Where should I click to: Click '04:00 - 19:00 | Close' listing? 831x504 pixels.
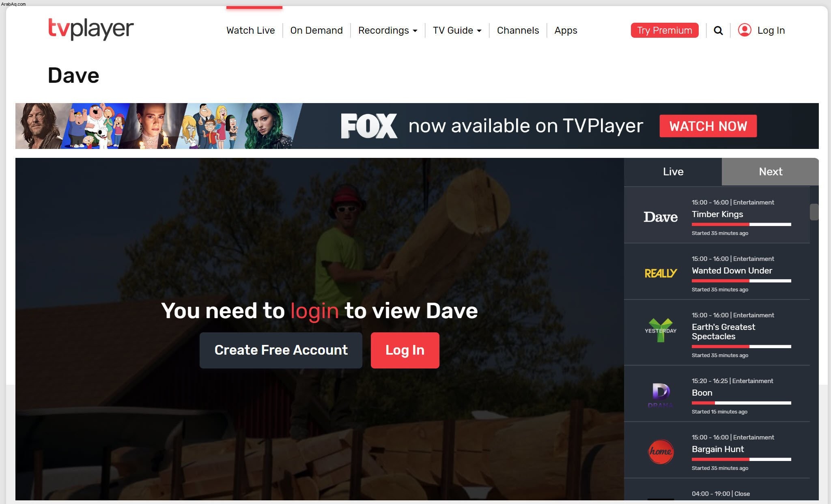721,494
